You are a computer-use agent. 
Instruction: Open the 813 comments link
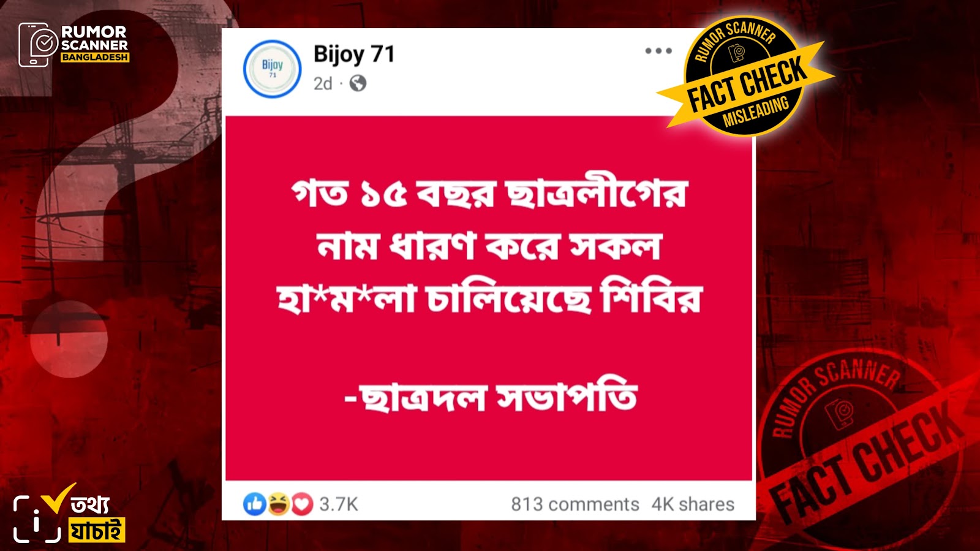[575, 504]
